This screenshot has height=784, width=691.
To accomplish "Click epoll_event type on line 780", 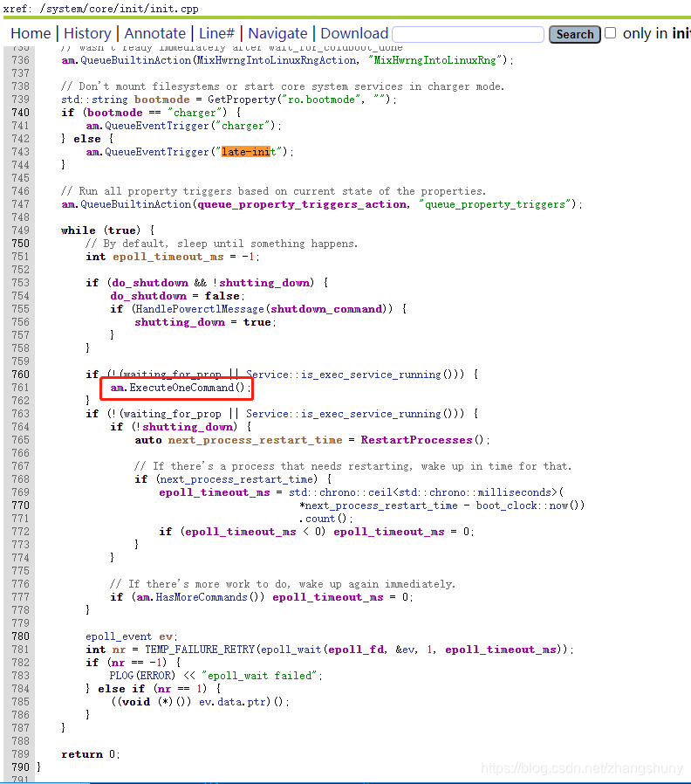I will (119, 636).
